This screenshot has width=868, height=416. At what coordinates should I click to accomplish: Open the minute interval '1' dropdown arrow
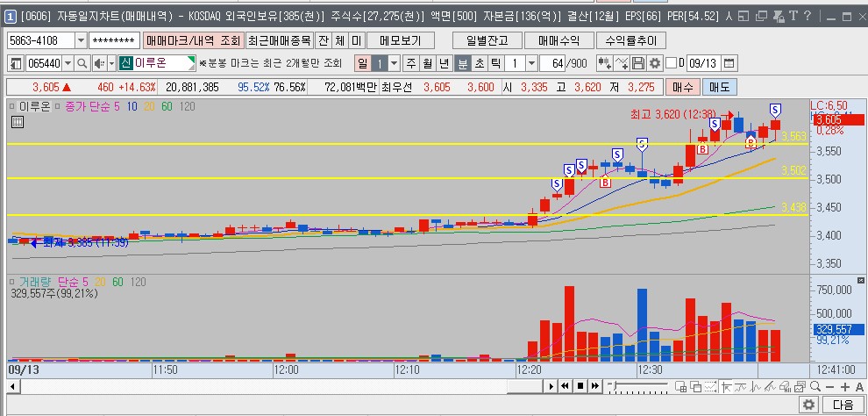coord(531,64)
